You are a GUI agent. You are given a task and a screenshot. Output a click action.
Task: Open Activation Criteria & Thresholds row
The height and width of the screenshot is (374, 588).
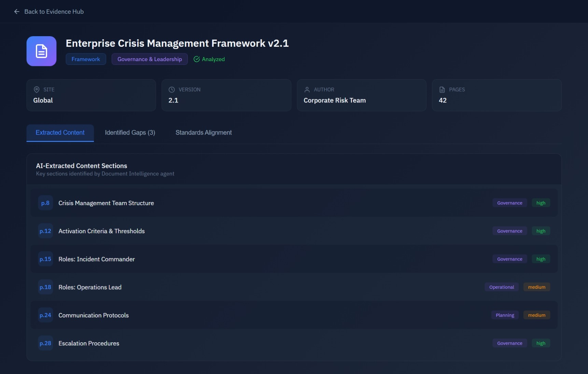(101, 231)
